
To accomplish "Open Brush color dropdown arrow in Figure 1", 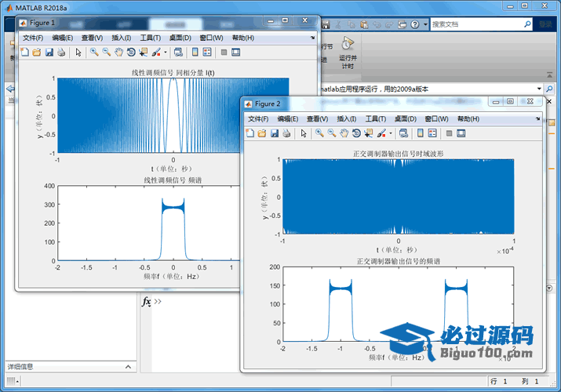I will point(166,53).
